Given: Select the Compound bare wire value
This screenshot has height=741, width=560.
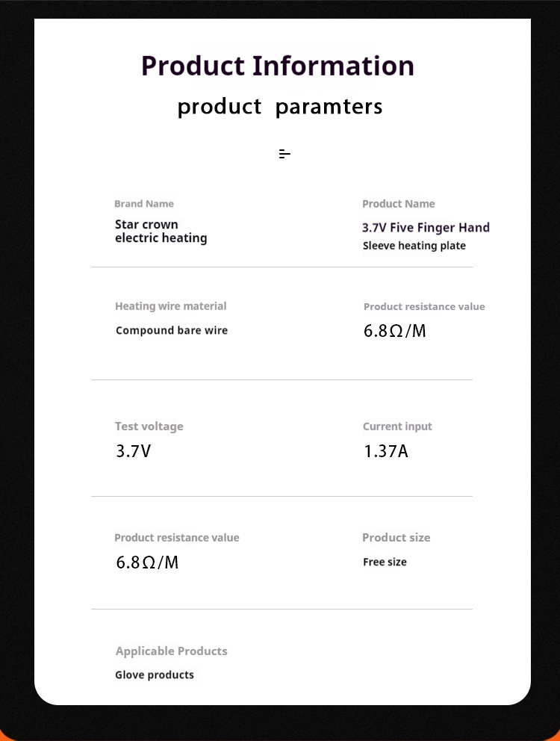Looking at the screenshot, I should [172, 330].
